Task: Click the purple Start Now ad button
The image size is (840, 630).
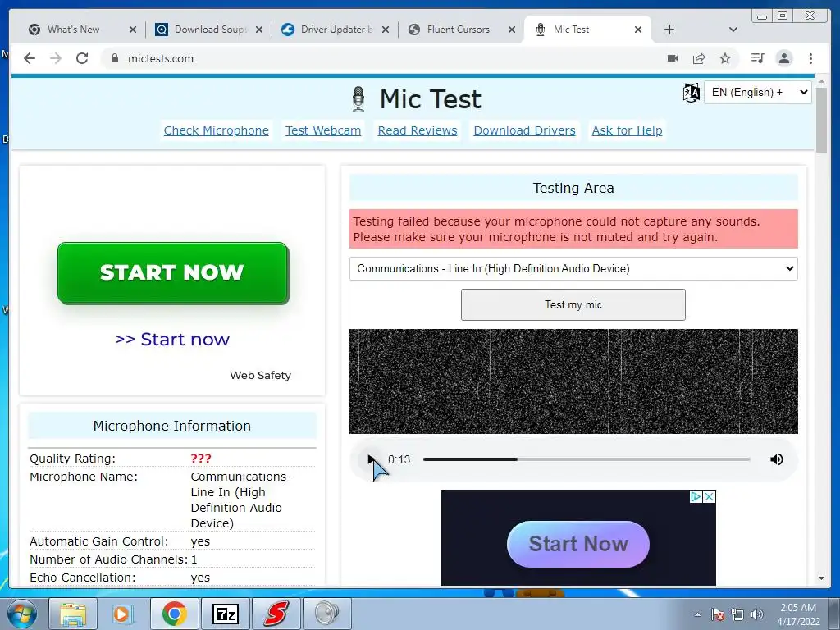Action: [578, 544]
